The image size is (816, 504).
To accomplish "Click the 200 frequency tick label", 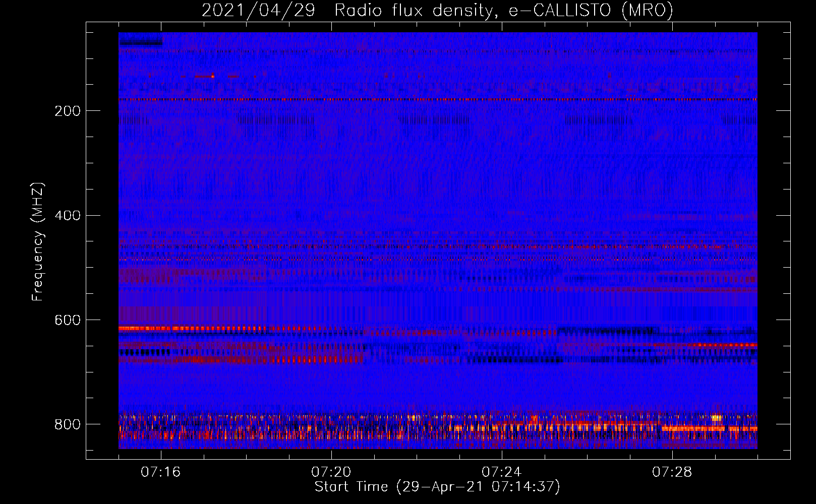I will point(68,111).
